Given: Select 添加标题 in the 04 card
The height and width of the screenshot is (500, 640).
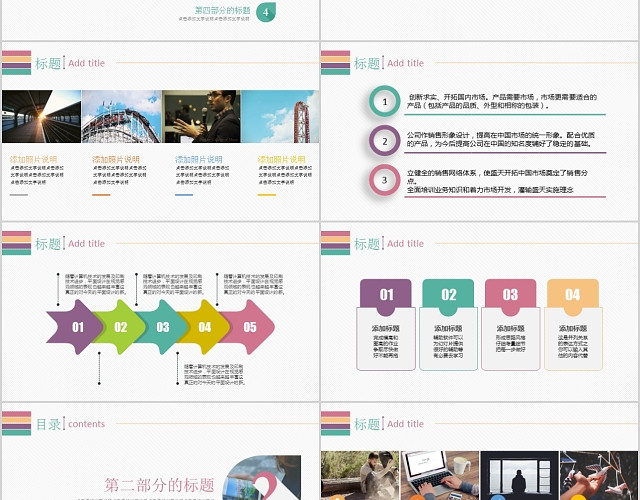Looking at the screenshot, I should 573,328.
